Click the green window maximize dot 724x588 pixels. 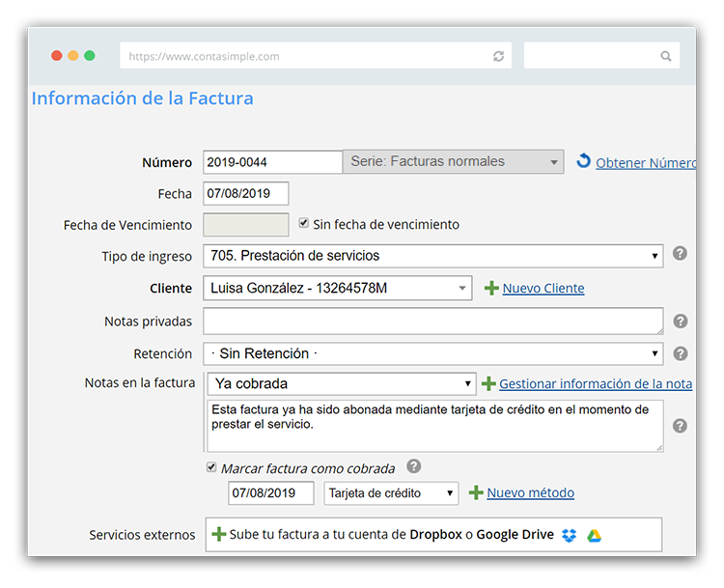point(90,56)
